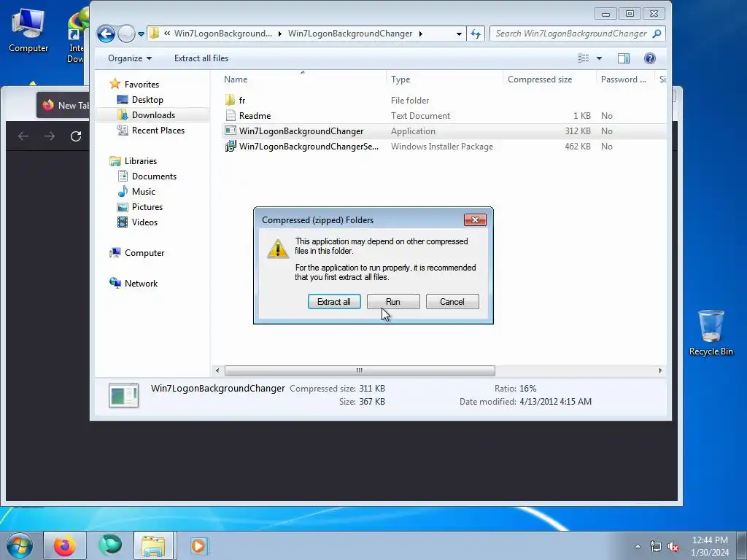Open the Music library
The image size is (747, 560).
(144, 192)
